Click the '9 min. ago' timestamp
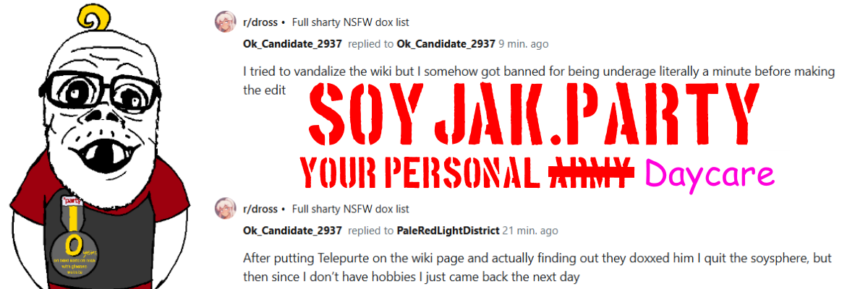Image resolution: width=868 pixels, height=289 pixels. (x=524, y=44)
